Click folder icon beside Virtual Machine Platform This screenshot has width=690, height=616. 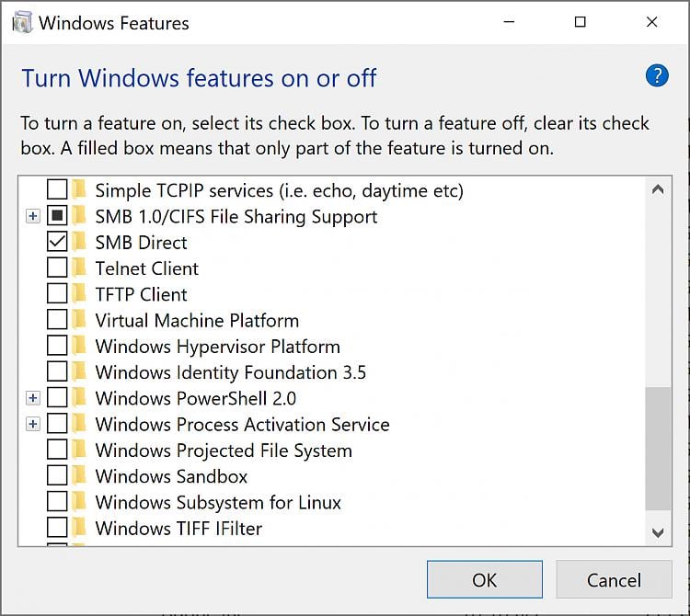point(79,321)
